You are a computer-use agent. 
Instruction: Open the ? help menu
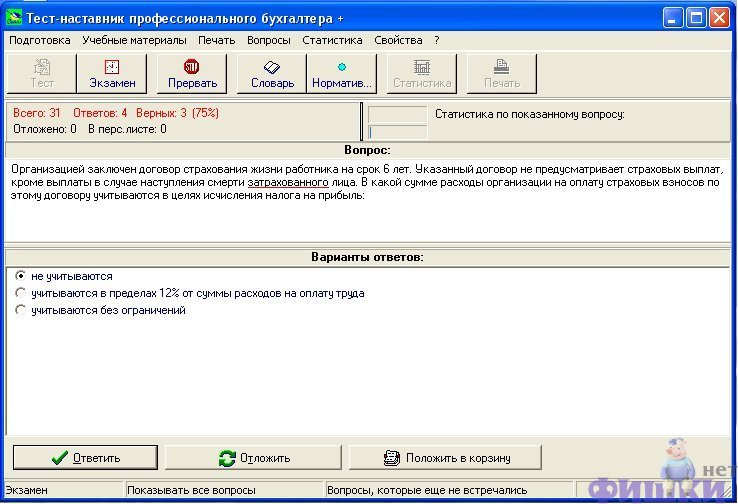(x=437, y=40)
